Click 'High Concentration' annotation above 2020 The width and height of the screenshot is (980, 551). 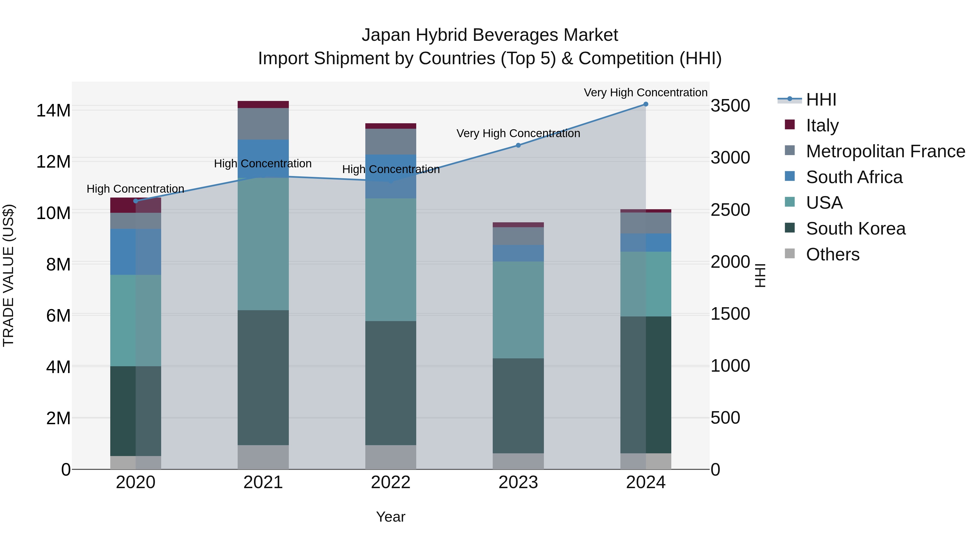pyautogui.click(x=136, y=189)
